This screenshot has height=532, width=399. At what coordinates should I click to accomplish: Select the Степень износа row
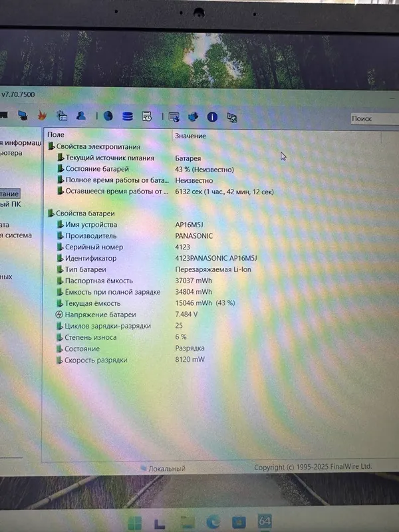[90, 337]
